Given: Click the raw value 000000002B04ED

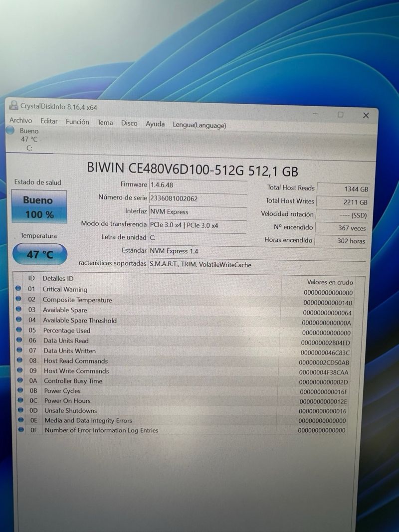Looking at the screenshot, I should pos(325,343).
